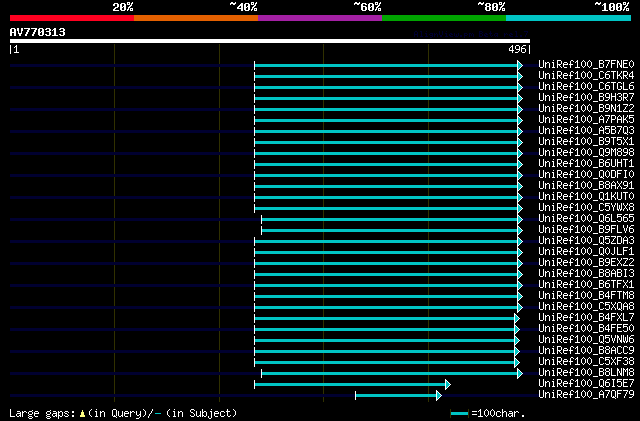Click the UniRef100_B6UHT1 entry
This screenshot has height=421, width=640.
click(586, 164)
